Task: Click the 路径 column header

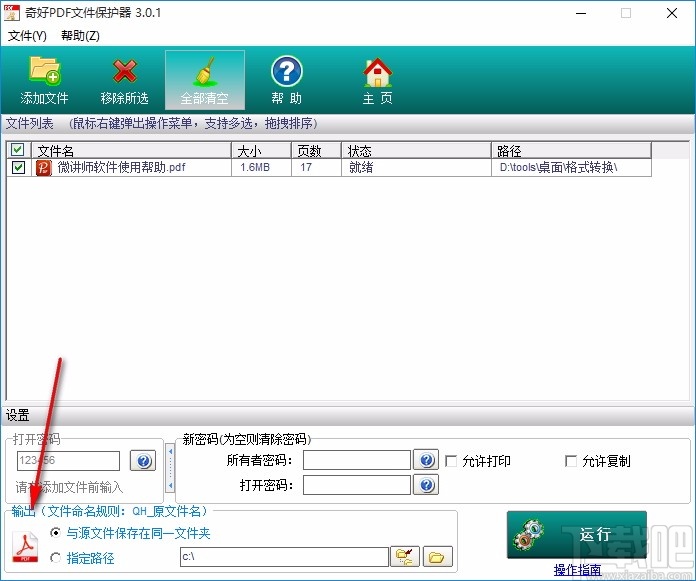Action: 572,150
